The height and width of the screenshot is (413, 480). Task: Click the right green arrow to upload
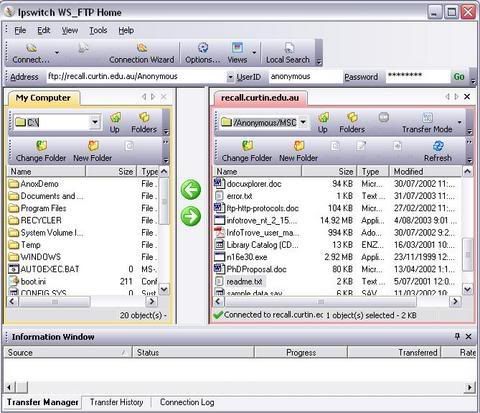point(191,216)
